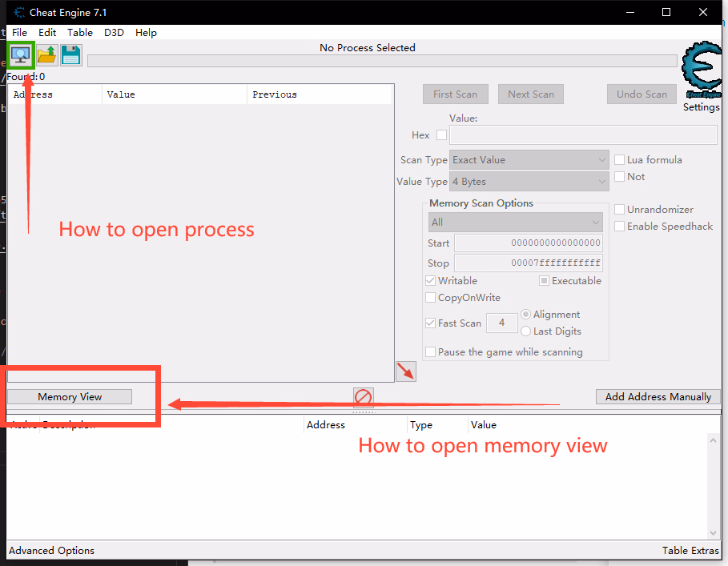Focus the Value input field
This screenshot has height=566, width=728.
(583, 135)
